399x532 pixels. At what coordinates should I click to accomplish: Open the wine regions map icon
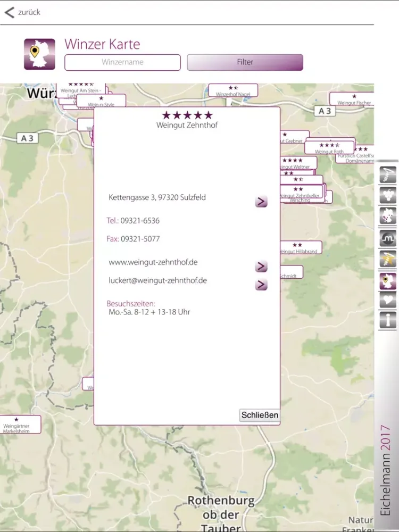[x=388, y=216]
